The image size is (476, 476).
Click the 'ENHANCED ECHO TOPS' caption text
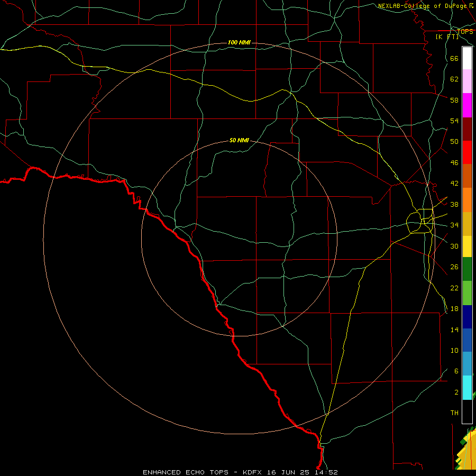pos(185,472)
